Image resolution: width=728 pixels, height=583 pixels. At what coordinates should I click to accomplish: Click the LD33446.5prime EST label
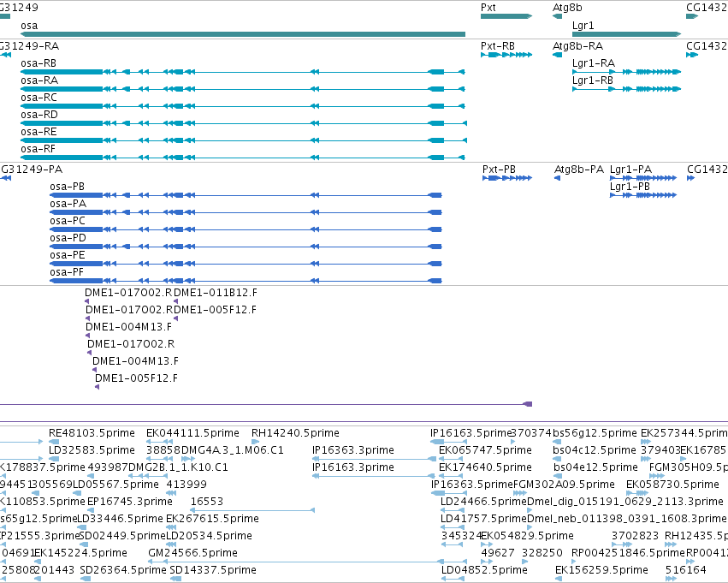pos(120,520)
